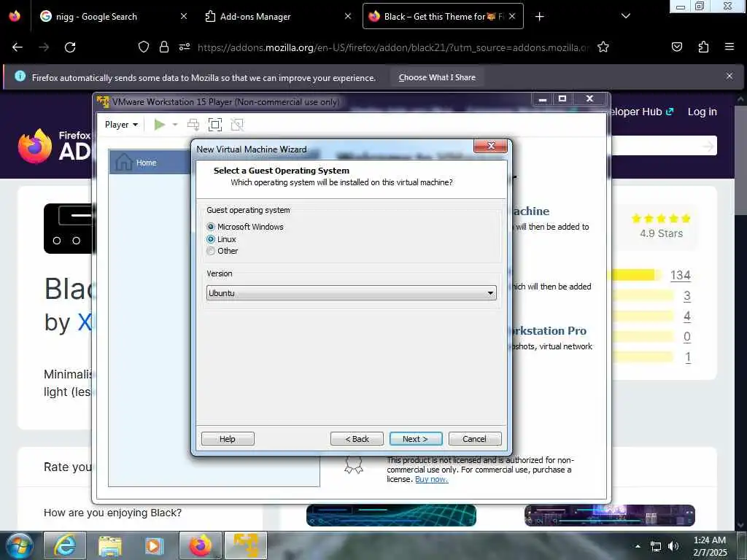Close the New Virtual Machine Wizard dialog
The image size is (747, 560).
[x=491, y=146]
